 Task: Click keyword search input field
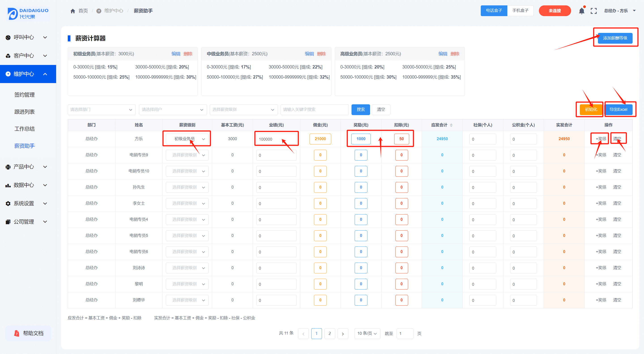[x=314, y=110]
